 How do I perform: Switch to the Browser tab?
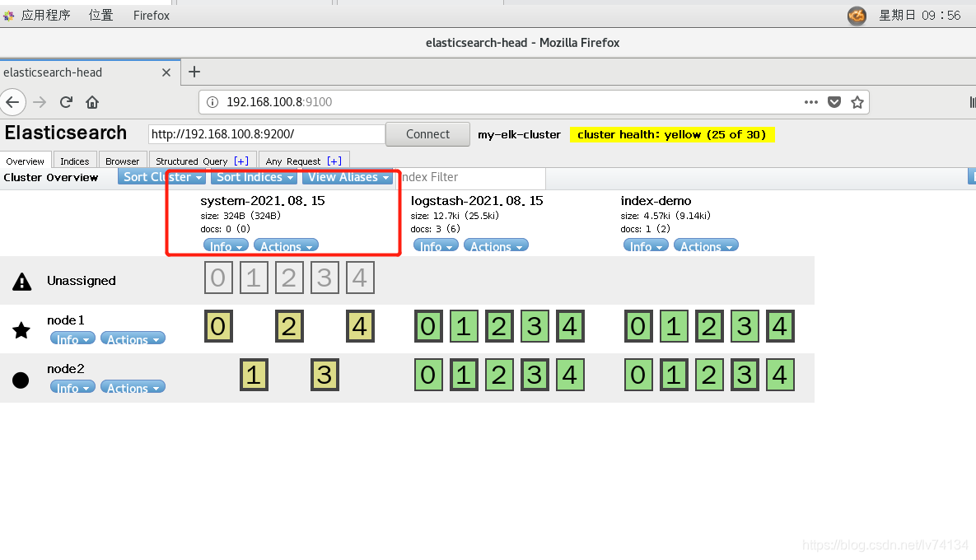pyautogui.click(x=122, y=161)
